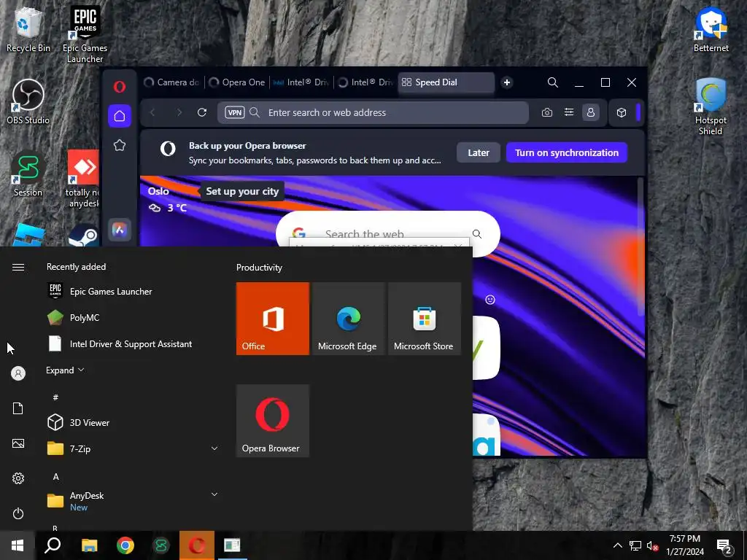Toggle the VPN badge in address bar

pos(235,112)
